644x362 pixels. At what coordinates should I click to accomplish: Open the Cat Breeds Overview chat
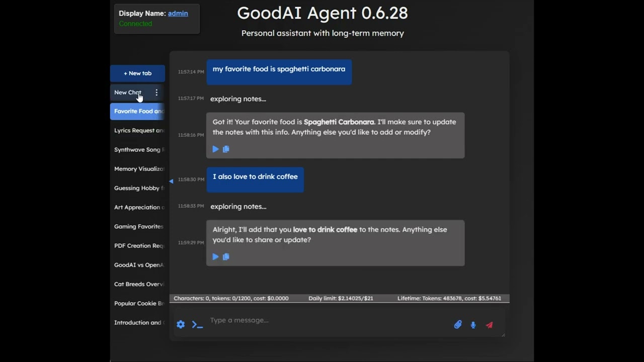point(137,284)
